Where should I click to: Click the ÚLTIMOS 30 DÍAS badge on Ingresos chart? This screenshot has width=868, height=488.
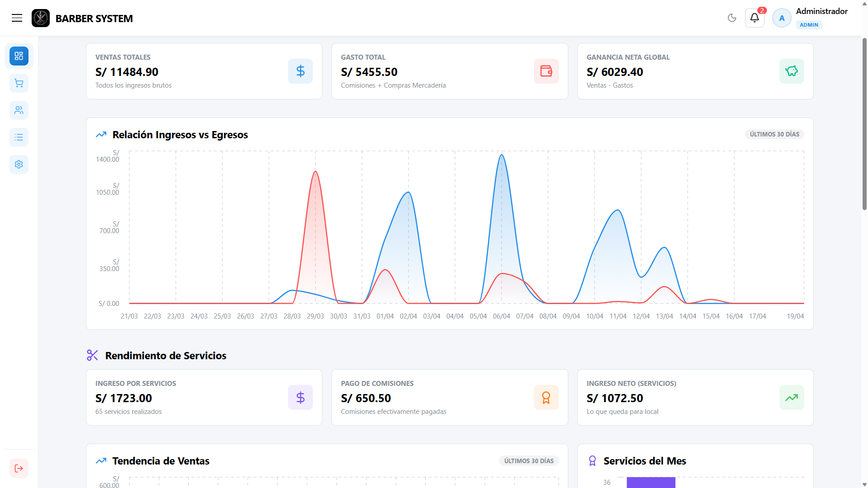coord(774,134)
